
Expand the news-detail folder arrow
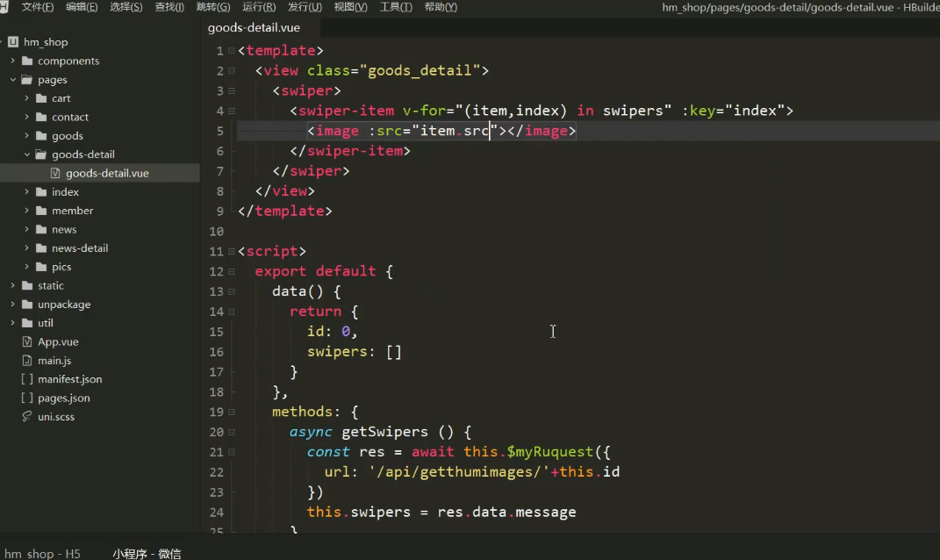[26, 248]
